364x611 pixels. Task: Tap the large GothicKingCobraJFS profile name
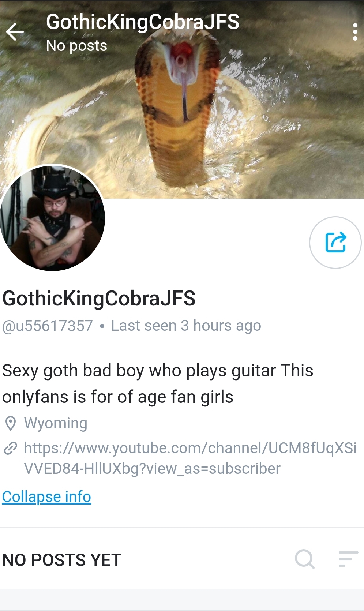click(99, 298)
